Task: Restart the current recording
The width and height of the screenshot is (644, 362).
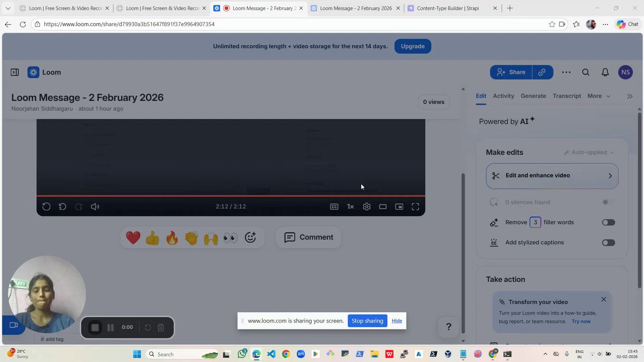Action: pyautogui.click(x=148, y=328)
